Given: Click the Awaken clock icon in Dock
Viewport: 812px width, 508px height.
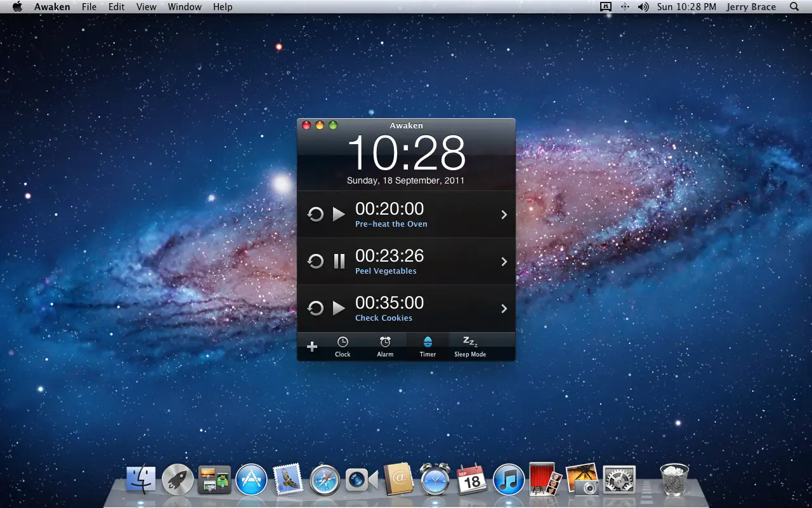Looking at the screenshot, I should 435,479.
